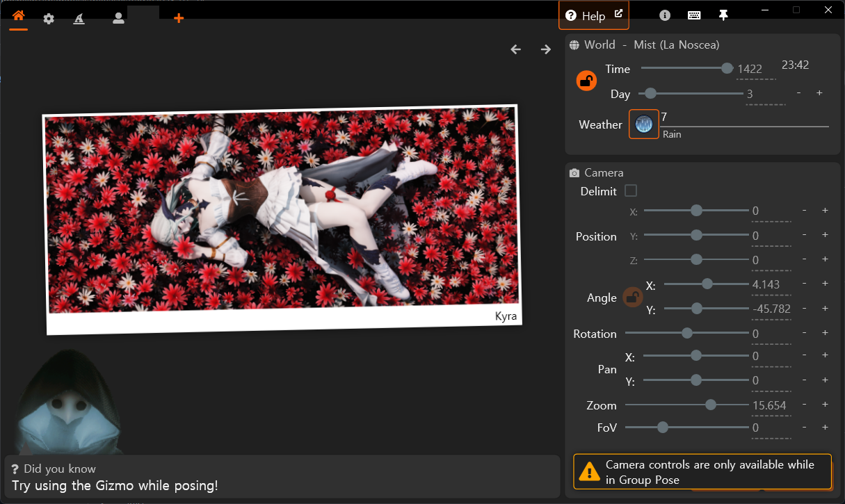The height and width of the screenshot is (504, 845).
Task: Open the Weather picker icon
Action: pyautogui.click(x=644, y=124)
